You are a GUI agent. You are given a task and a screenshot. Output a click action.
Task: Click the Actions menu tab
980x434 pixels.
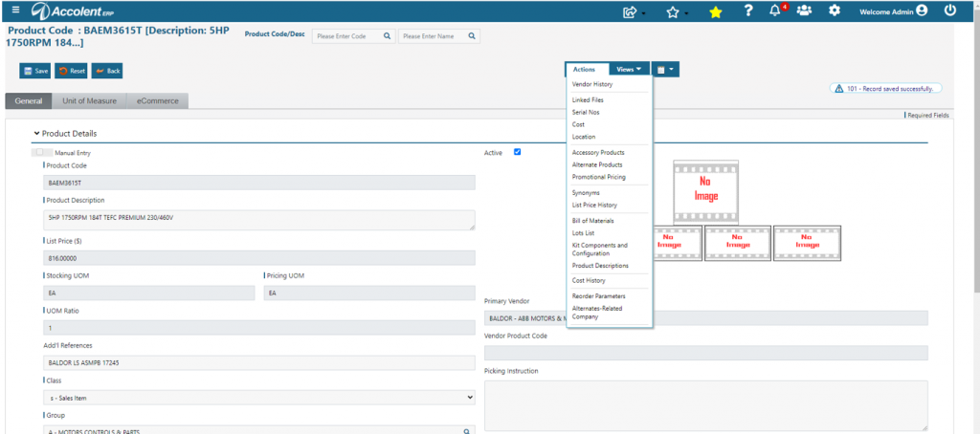587,70
